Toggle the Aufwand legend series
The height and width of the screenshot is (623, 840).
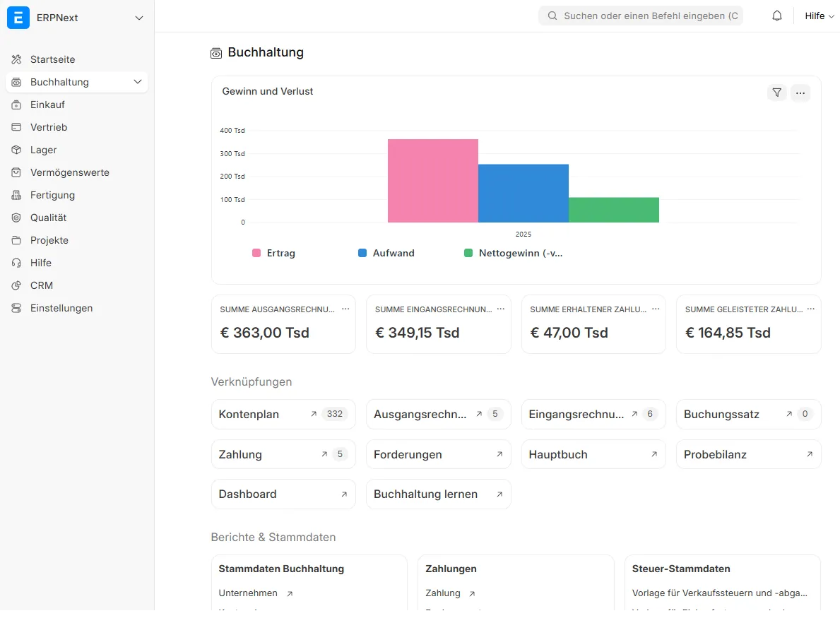(386, 253)
